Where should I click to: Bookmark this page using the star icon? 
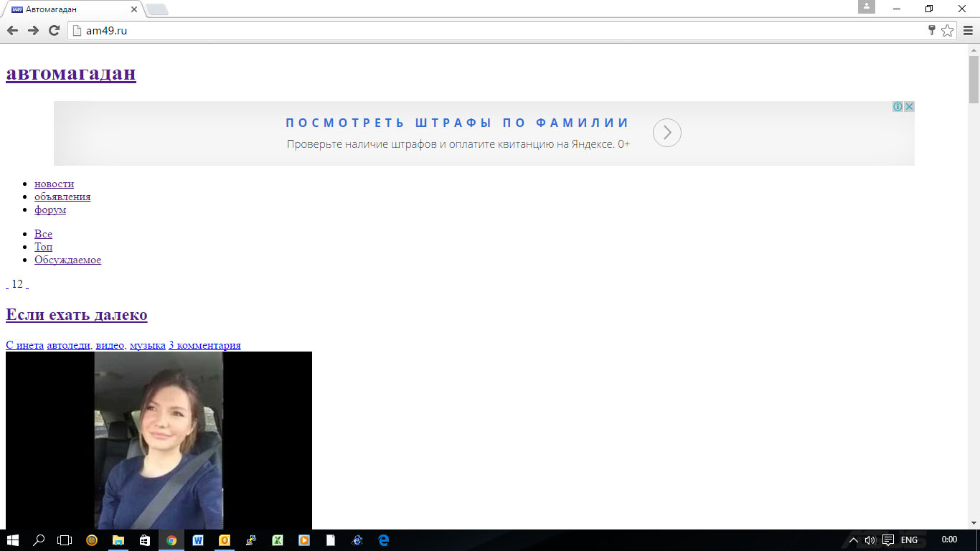[947, 30]
